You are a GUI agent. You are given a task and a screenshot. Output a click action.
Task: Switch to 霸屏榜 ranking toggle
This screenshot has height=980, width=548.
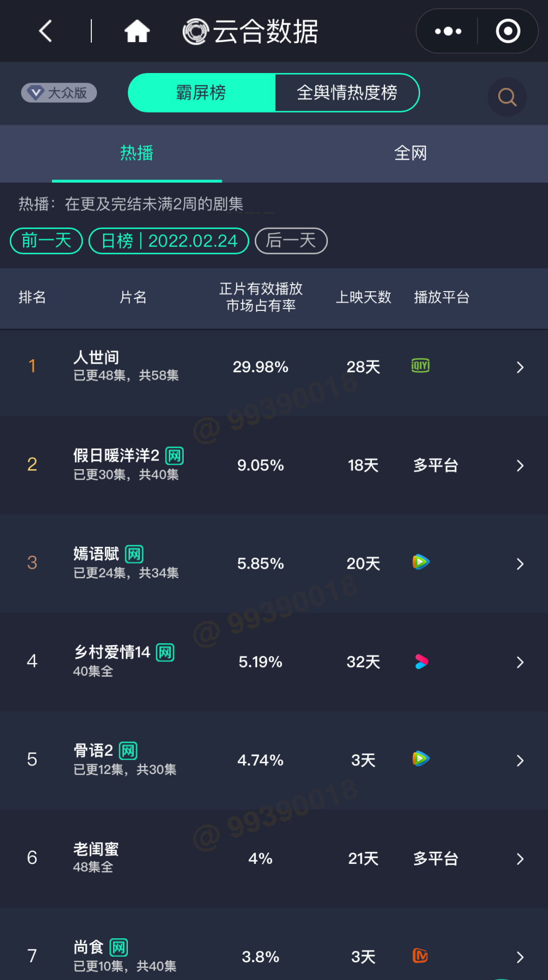(x=201, y=93)
